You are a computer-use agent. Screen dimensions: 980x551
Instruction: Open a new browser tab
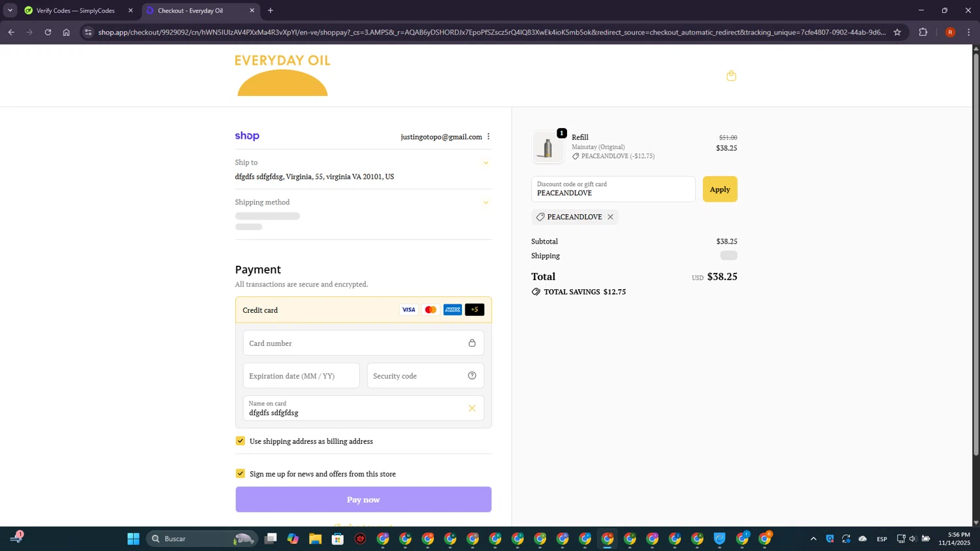[270, 10]
